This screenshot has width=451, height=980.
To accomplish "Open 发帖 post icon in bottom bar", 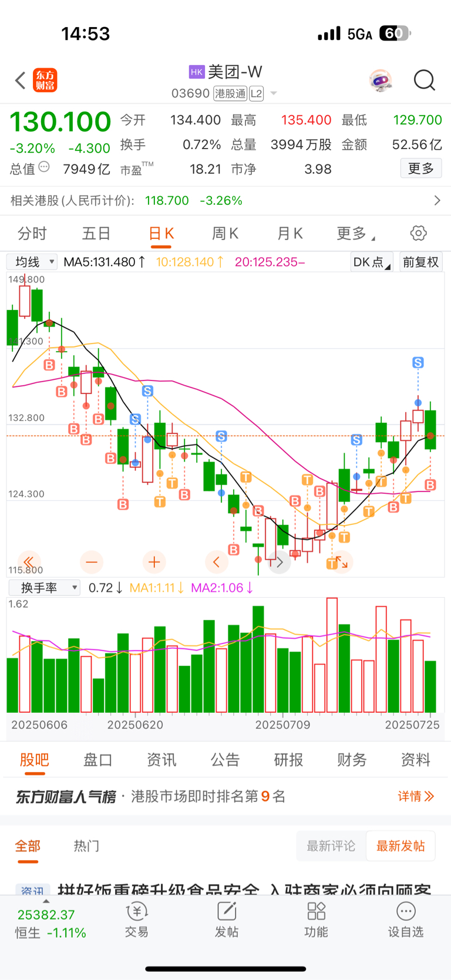I will 227,920.
